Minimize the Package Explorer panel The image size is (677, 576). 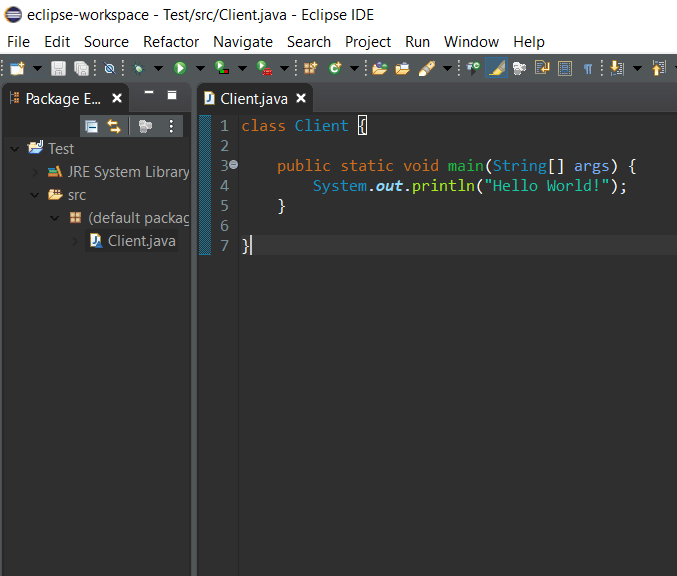coord(149,92)
